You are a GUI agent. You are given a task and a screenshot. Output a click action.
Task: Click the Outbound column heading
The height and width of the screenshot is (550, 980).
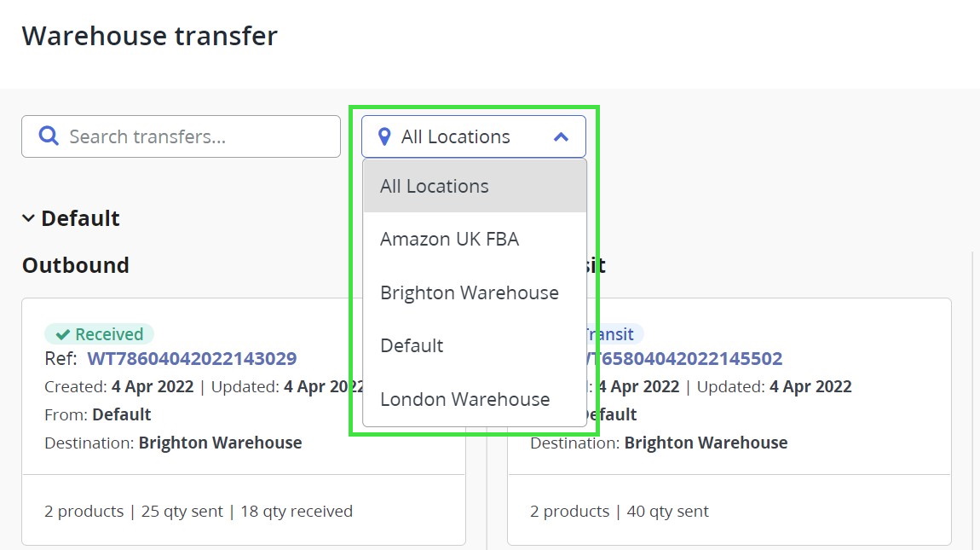[75, 265]
